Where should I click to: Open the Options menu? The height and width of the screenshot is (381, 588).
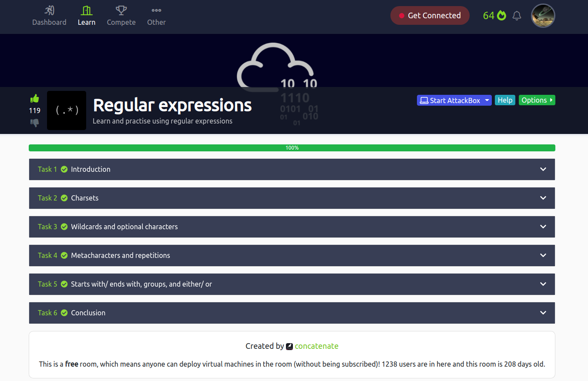[x=537, y=100]
